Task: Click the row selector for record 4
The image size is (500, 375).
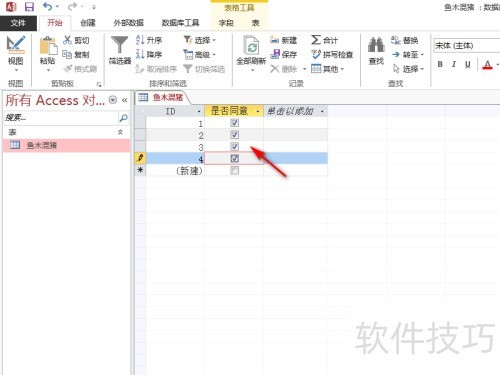Action: (140, 158)
